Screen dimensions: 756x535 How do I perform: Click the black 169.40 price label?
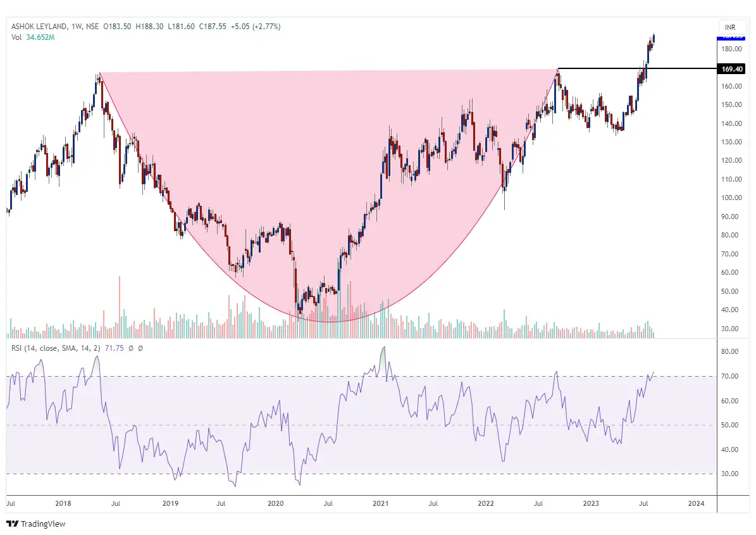[x=731, y=69]
